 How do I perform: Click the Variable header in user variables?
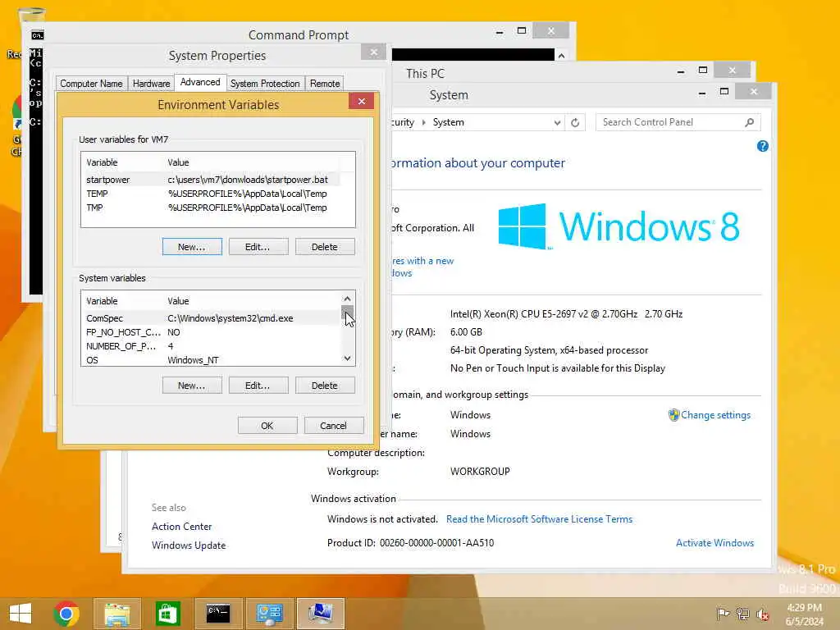(x=102, y=162)
